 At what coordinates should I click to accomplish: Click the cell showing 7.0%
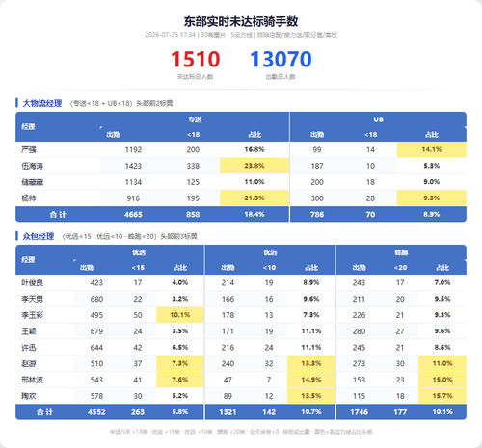coord(442,282)
